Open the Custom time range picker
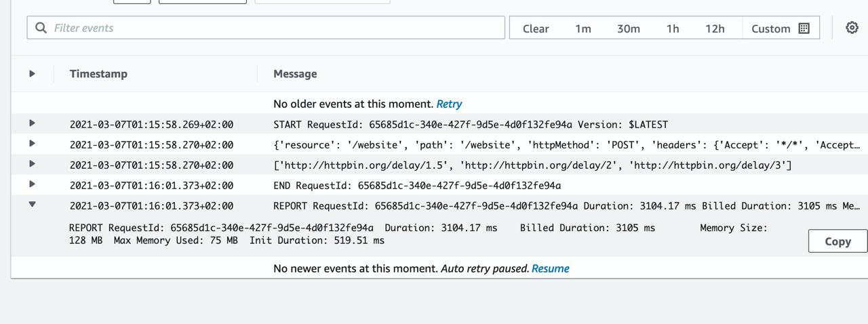The image size is (868, 324). 780,28
